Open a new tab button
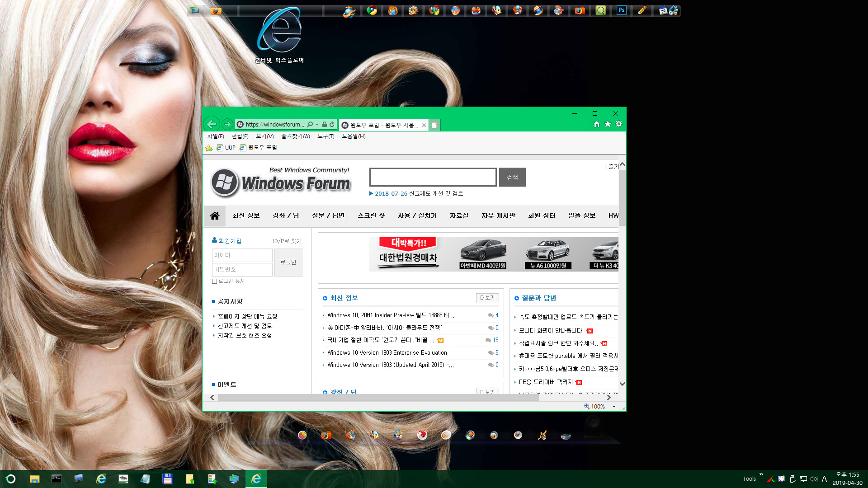 point(434,125)
